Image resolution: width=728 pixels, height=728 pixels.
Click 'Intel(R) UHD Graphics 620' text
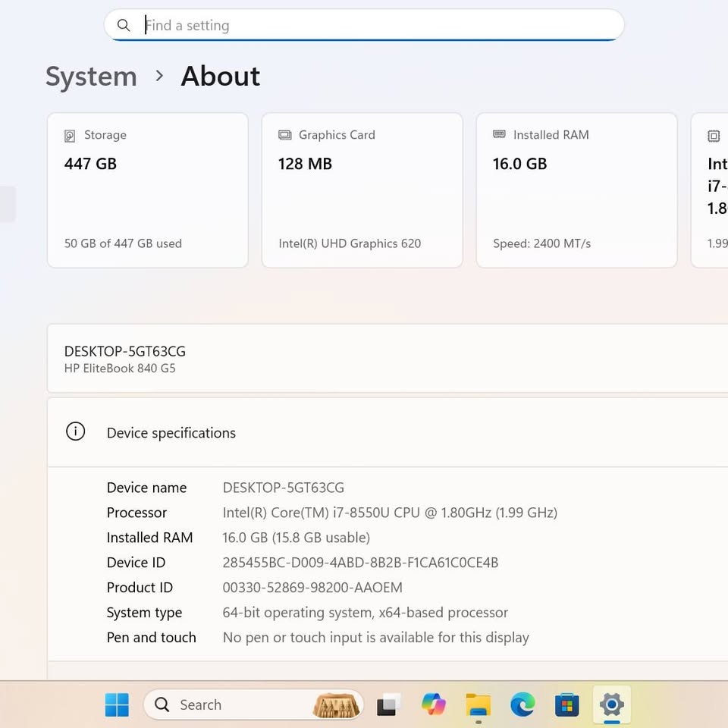click(350, 243)
